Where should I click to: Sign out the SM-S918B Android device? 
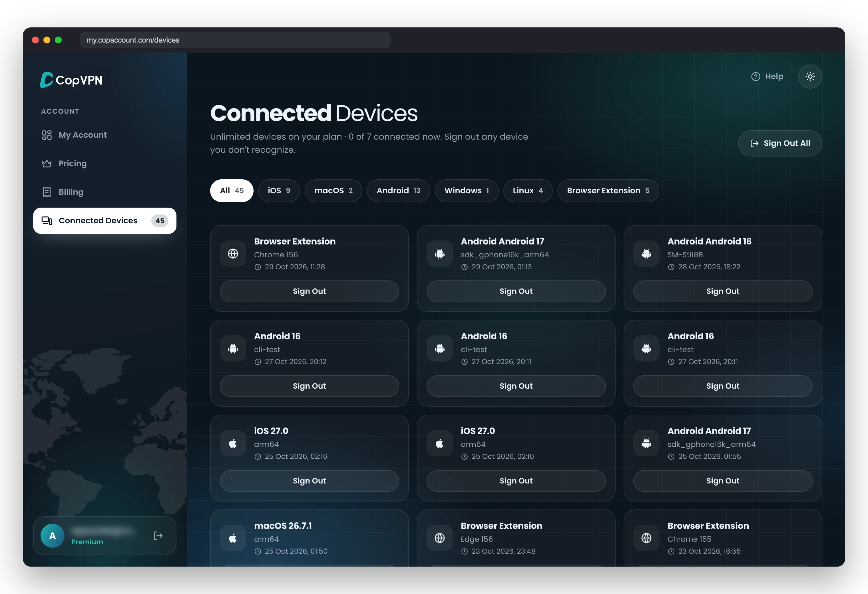[722, 291]
